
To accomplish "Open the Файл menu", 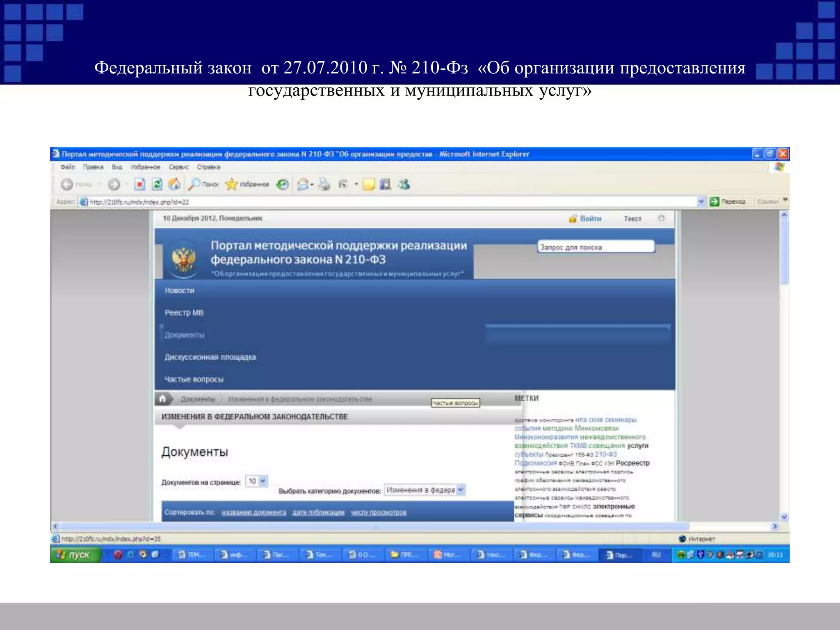I will (x=68, y=167).
